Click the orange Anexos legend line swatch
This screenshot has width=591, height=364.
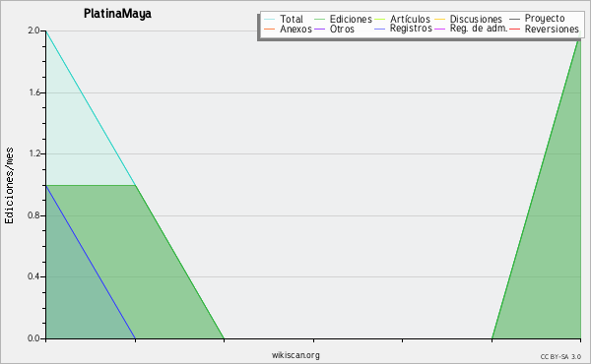tap(270, 29)
